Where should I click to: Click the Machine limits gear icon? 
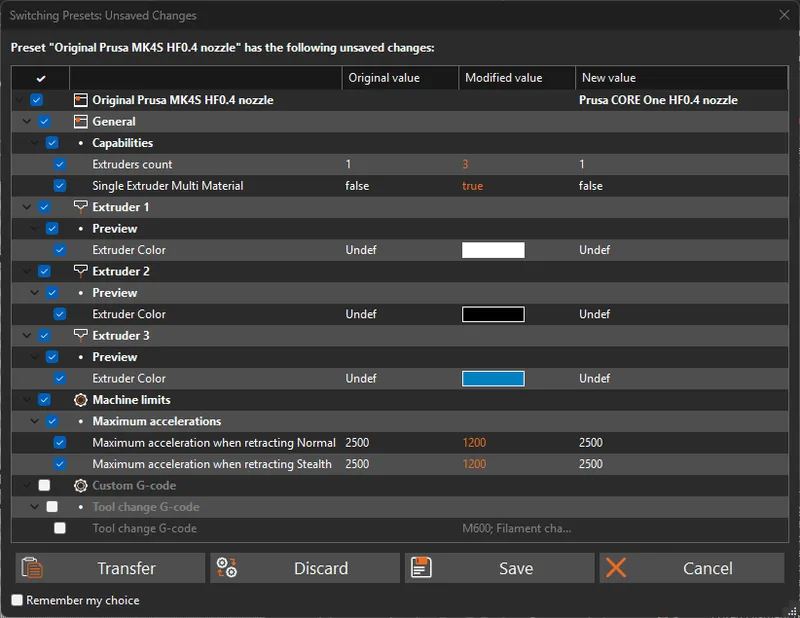(81, 400)
